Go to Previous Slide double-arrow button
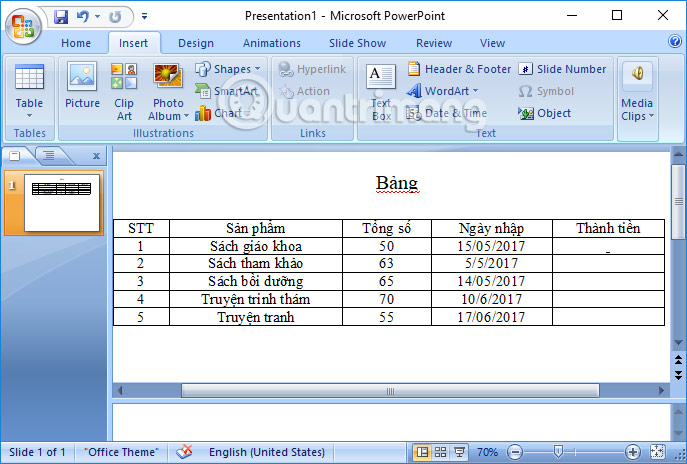Screen dimensions: 687x464 (678, 360)
